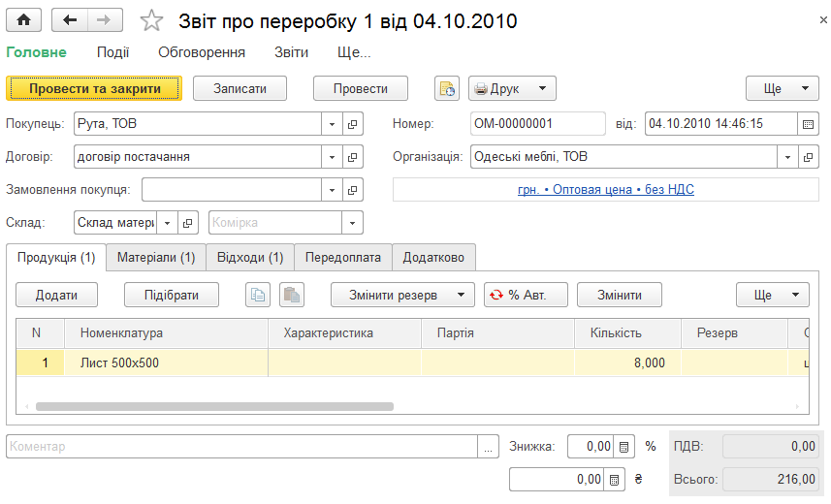Expand the Комірка dropdown list
This screenshot has height=504, width=831.
pyautogui.click(x=352, y=223)
